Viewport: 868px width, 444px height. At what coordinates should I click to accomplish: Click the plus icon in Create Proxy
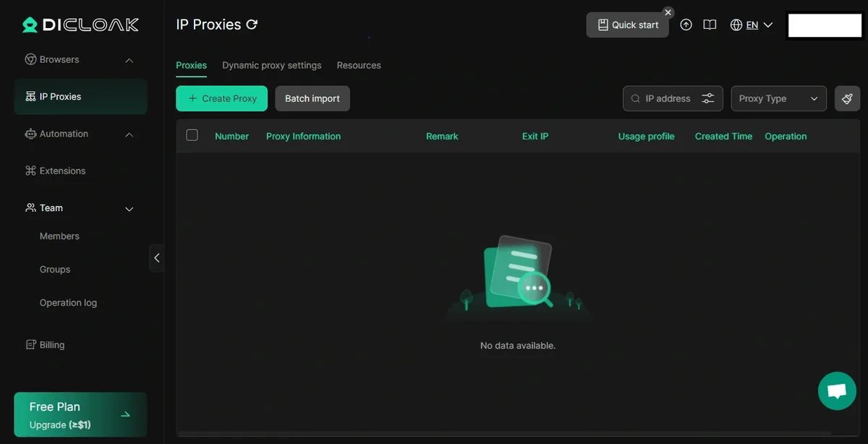tap(192, 98)
